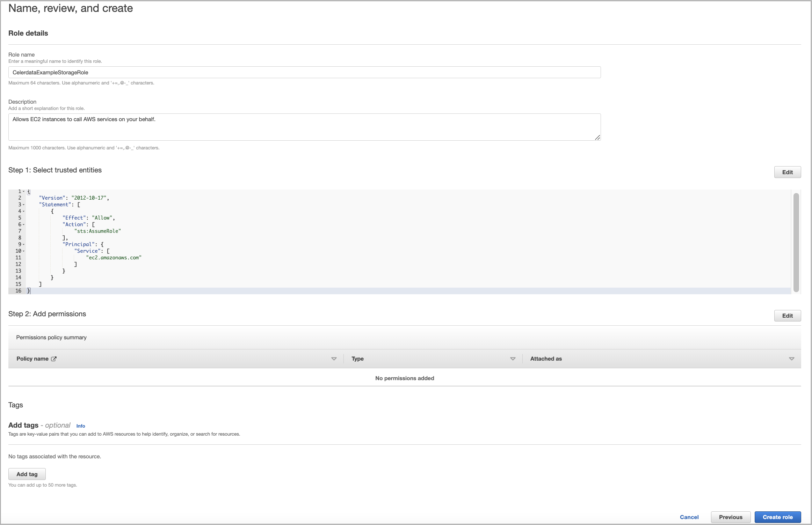Expand the Type filter dropdown

(x=513, y=359)
